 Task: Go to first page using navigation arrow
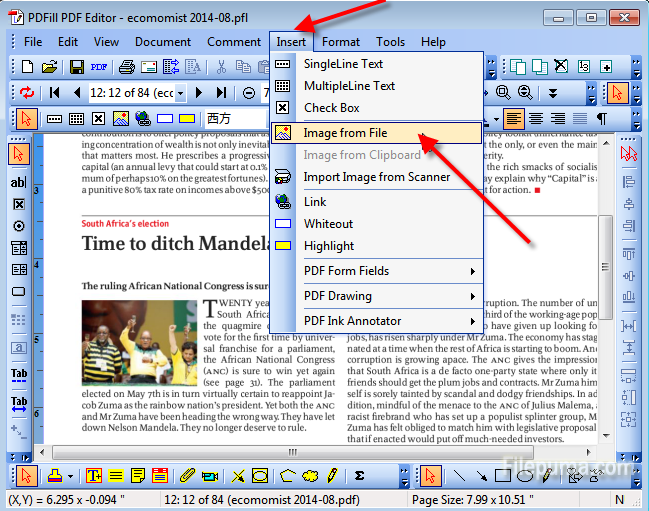pos(53,93)
